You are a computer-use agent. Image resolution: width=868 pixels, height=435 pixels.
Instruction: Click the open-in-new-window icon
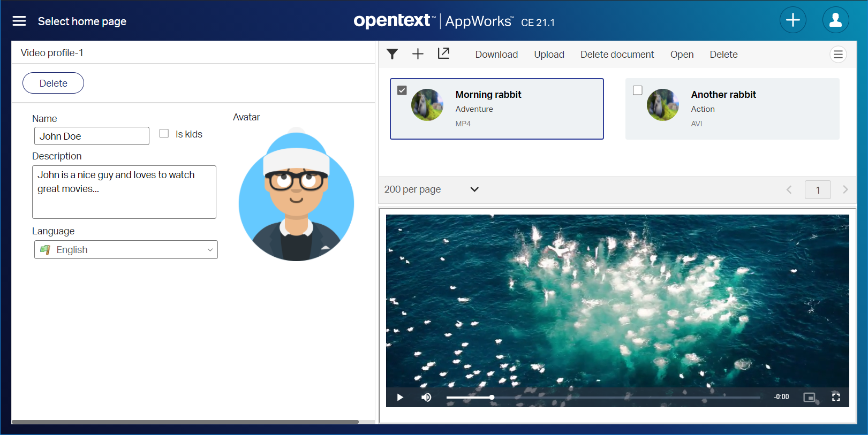pos(443,54)
